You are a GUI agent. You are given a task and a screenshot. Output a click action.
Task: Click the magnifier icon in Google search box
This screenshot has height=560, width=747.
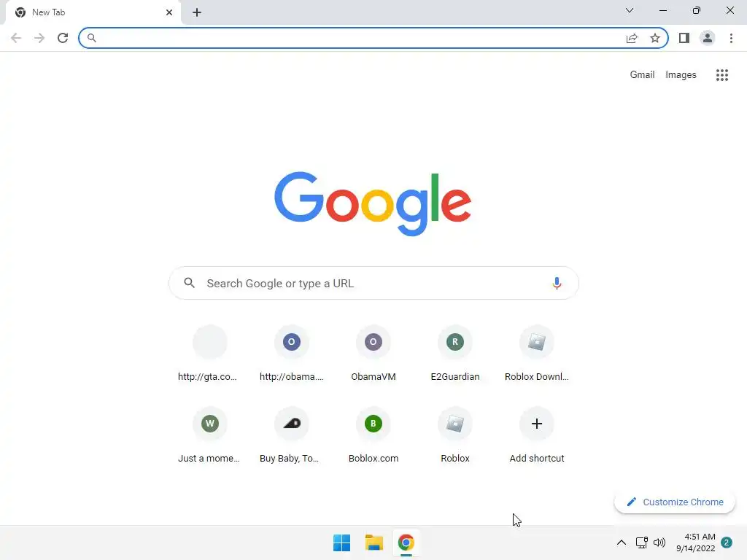[189, 283]
